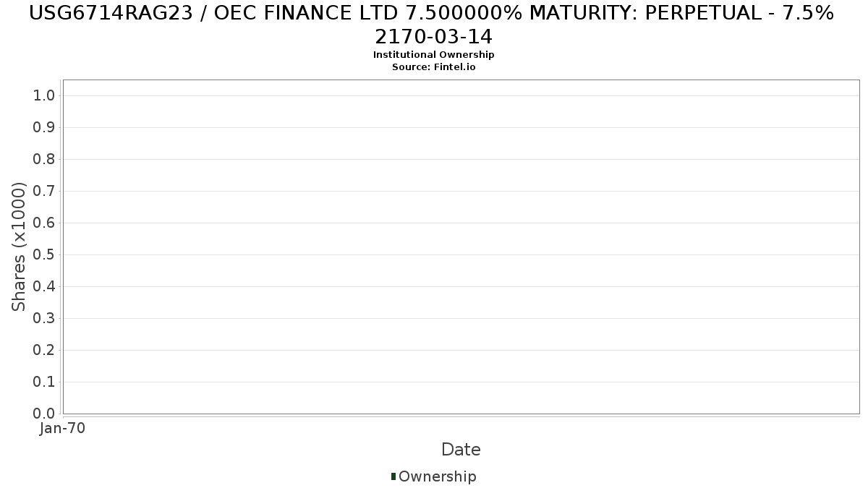Click the 1.0 y-axis tick label
Image resolution: width=868 pixels, height=488 pixels.
tap(43, 95)
